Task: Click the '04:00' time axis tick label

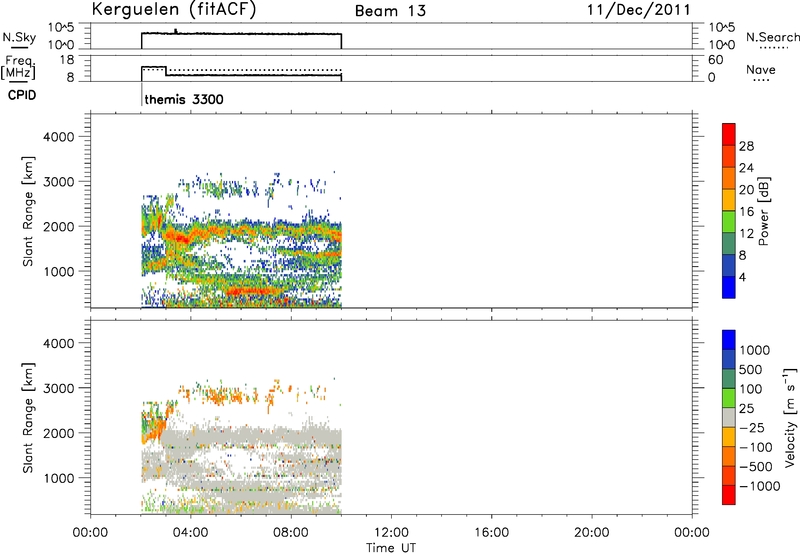Action: point(191,533)
